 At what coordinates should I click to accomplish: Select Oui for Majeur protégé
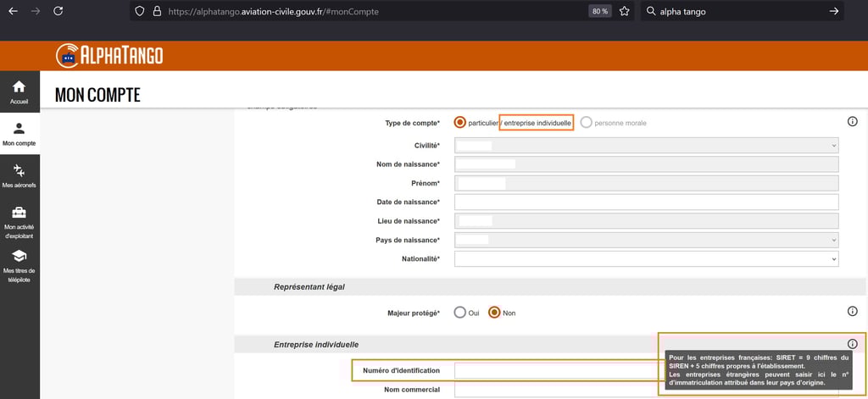coord(459,313)
